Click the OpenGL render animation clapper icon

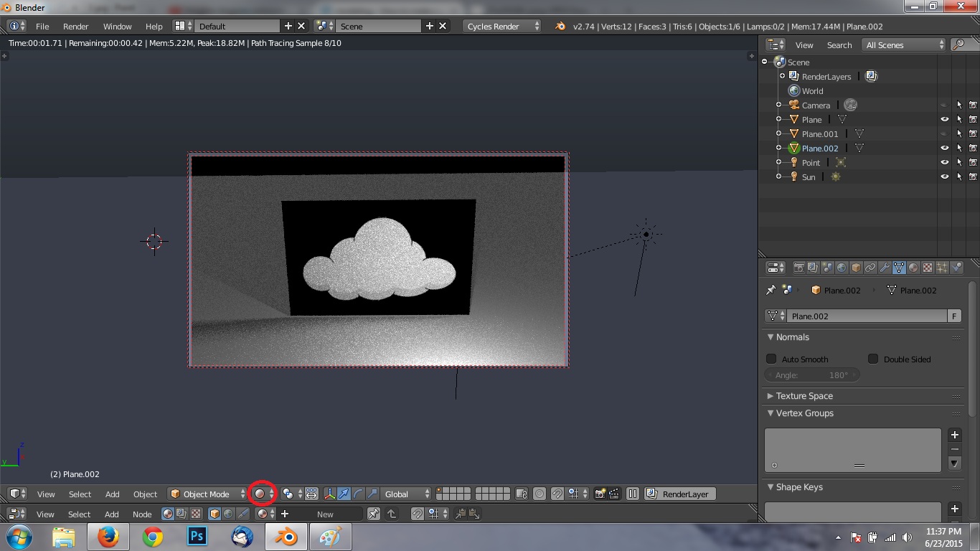(616, 494)
